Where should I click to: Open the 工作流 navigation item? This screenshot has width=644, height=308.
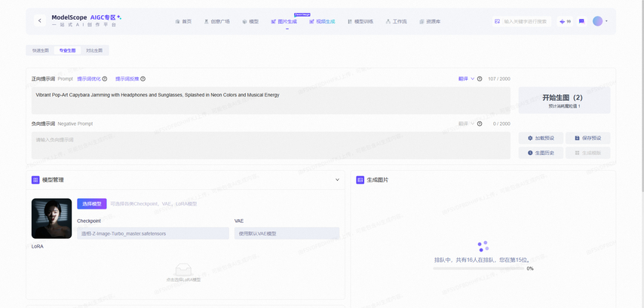point(397,21)
